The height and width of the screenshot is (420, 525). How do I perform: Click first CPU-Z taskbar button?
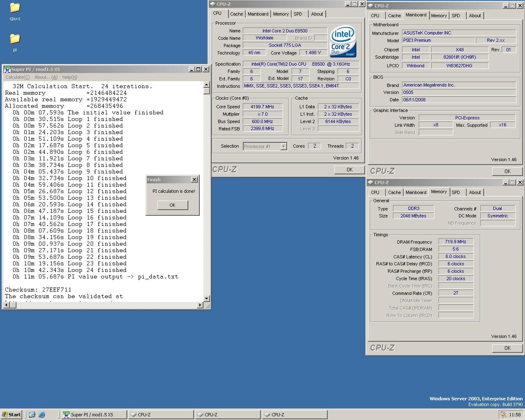pos(160,415)
